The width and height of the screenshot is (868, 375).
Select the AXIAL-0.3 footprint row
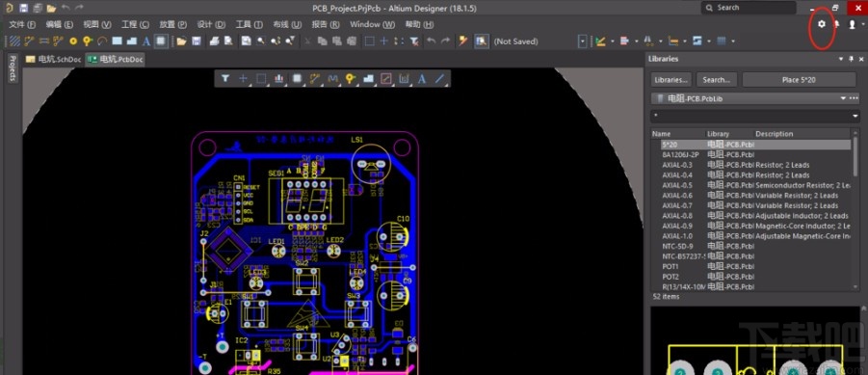pos(751,165)
